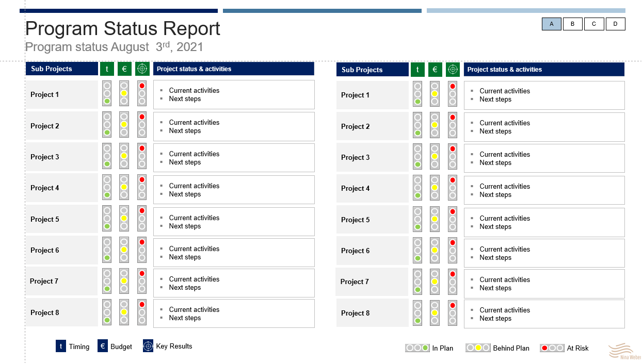
Task: Switch to tab B
Action: click(x=573, y=24)
